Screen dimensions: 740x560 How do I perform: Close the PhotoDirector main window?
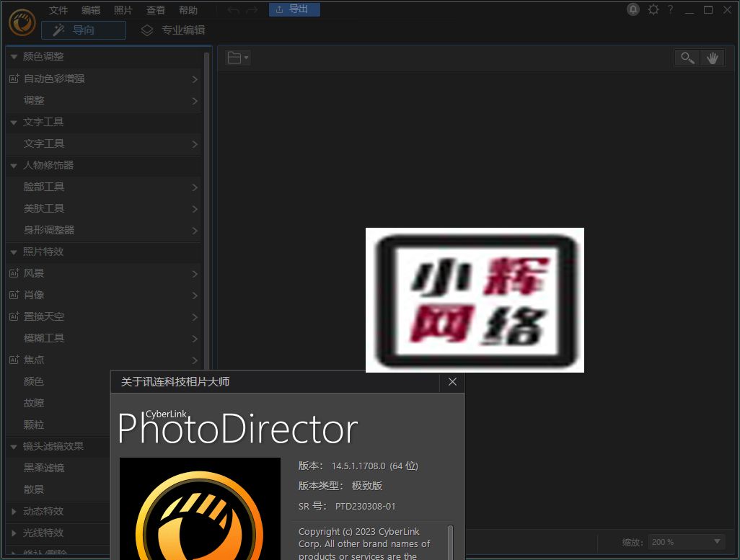727,10
